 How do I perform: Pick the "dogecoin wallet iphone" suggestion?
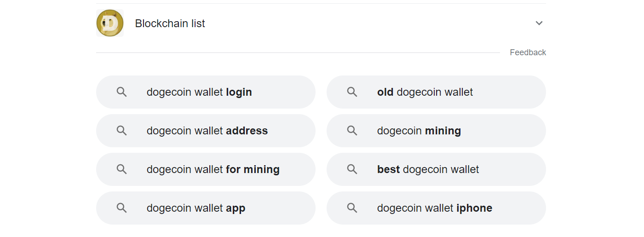click(x=435, y=208)
